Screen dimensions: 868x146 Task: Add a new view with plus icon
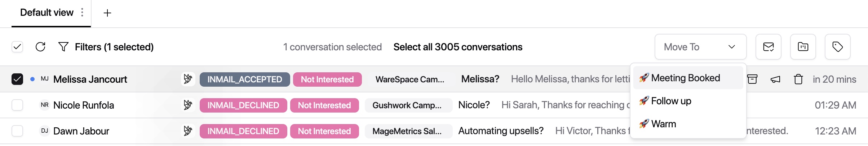tap(107, 13)
